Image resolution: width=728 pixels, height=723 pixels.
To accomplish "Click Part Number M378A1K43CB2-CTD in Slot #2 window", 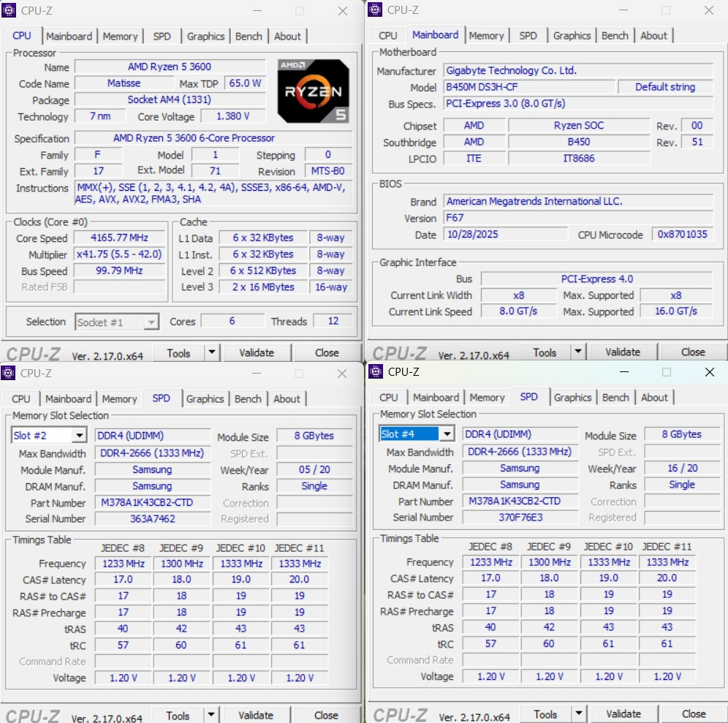I will (x=153, y=503).
